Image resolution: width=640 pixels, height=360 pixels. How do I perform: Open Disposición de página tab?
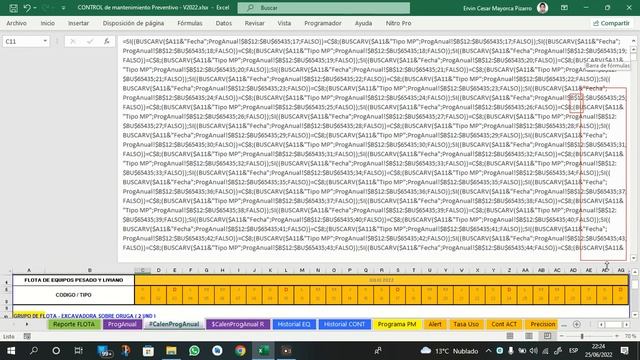pos(133,23)
